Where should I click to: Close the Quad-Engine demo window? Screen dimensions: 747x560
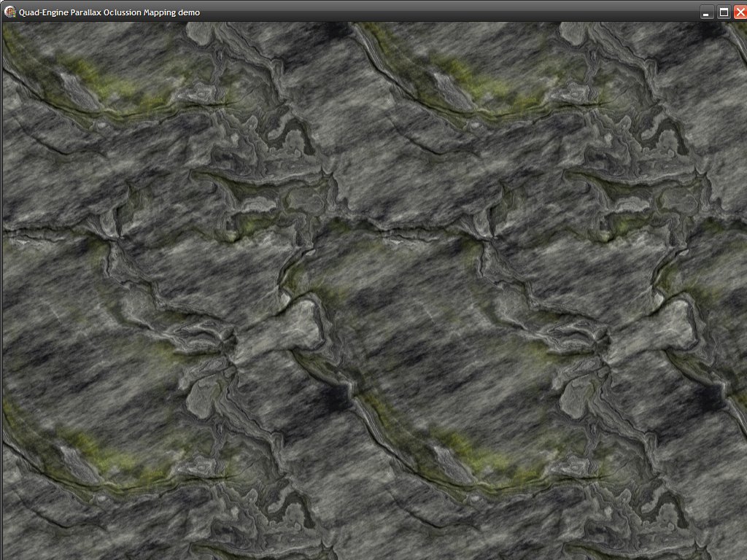coord(740,12)
